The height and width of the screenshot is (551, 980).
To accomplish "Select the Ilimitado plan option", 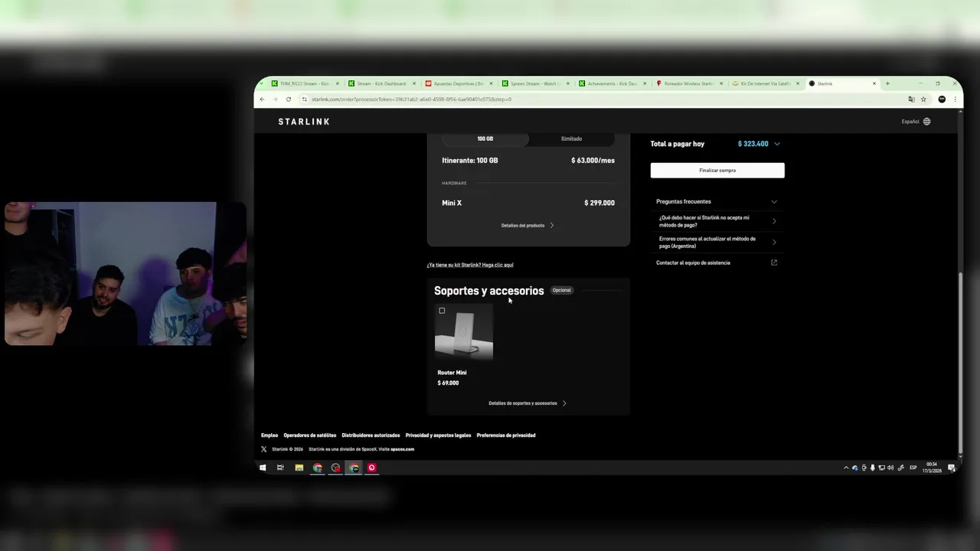I will pyautogui.click(x=571, y=139).
